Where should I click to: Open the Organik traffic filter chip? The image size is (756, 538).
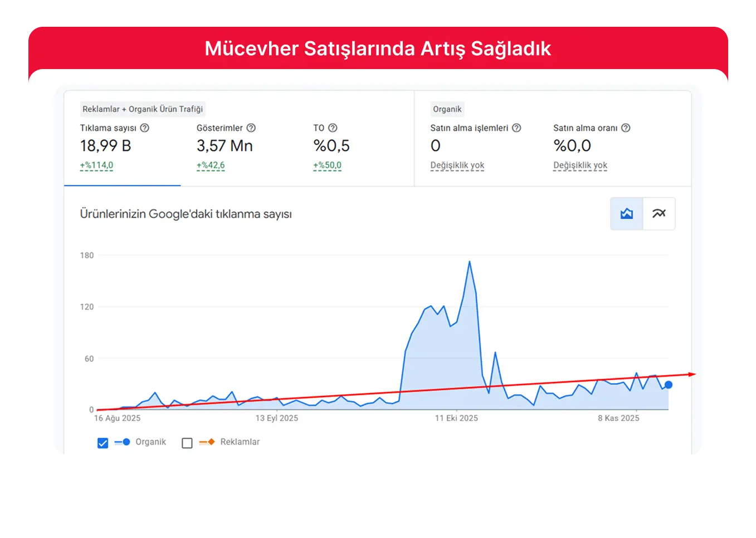click(447, 109)
